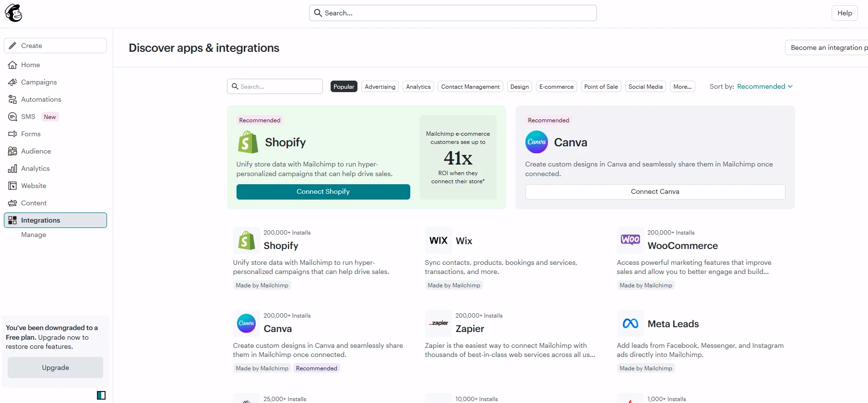
Task: Select the Contact Management filter
Action: (470, 86)
